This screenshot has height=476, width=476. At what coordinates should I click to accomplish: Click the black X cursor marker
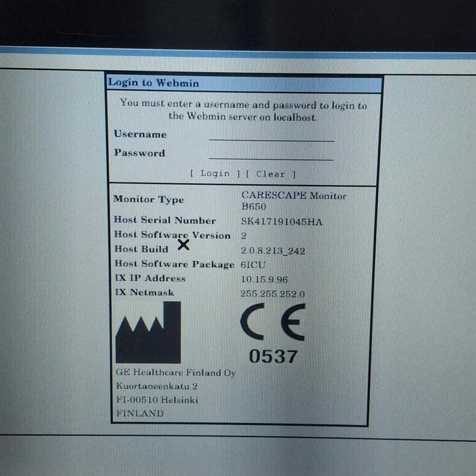click(183, 245)
